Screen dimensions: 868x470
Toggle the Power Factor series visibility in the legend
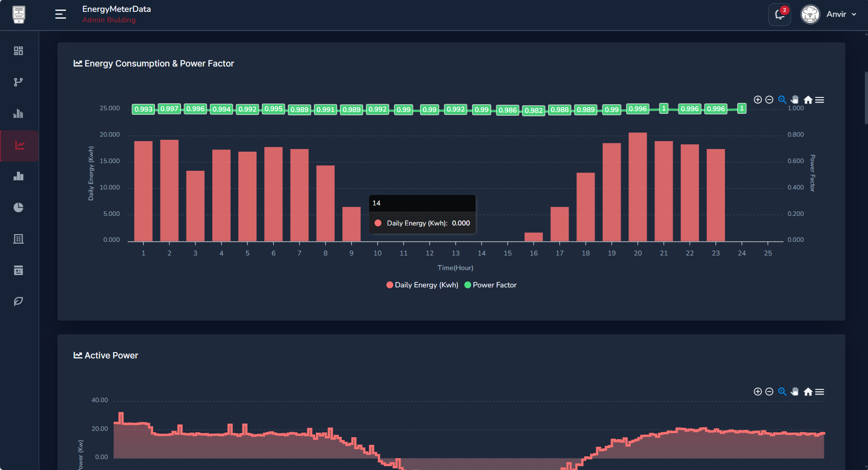coord(490,285)
